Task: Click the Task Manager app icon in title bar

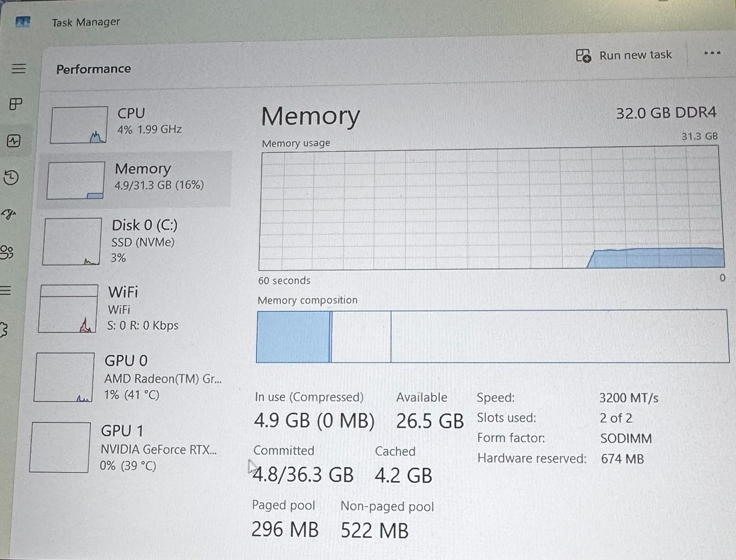Action: [23, 22]
